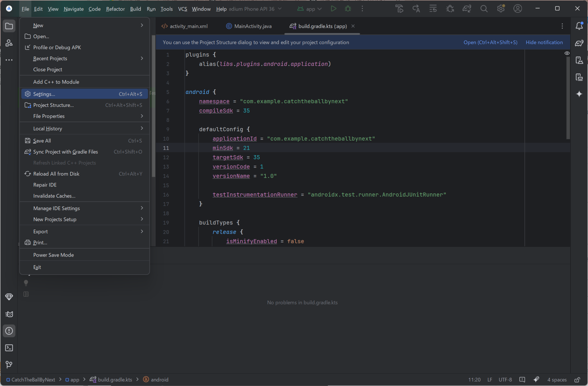Click Hide notification in the banner
Screen dimensions: 588x386
(544, 42)
